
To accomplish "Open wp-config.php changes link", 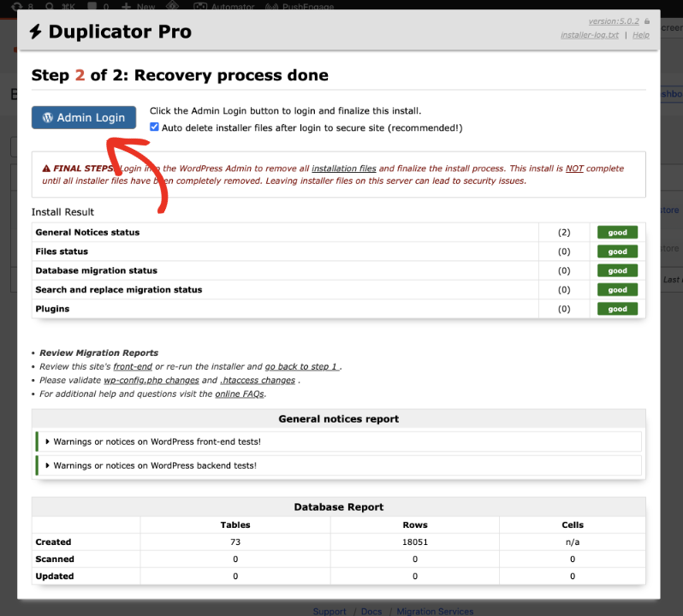I will [x=151, y=380].
